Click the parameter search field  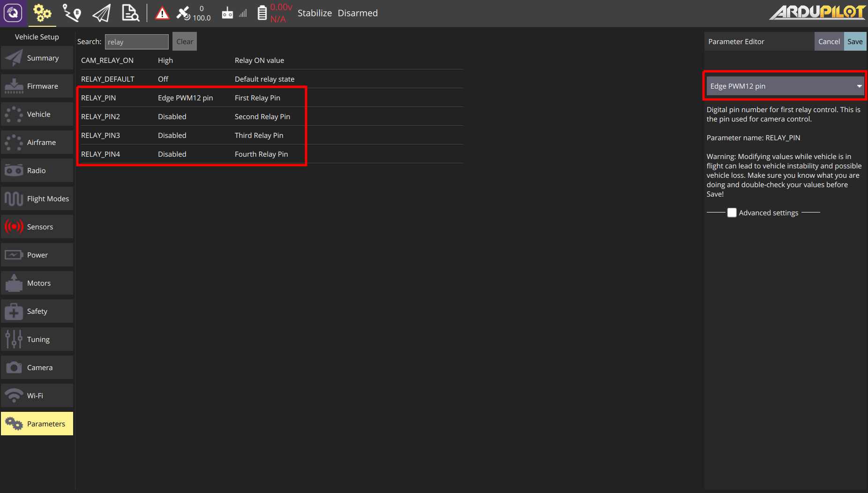(x=136, y=42)
